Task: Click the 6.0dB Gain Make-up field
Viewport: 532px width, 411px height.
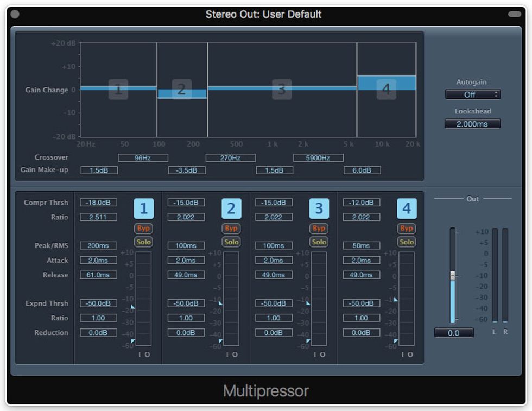Action: [362, 170]
